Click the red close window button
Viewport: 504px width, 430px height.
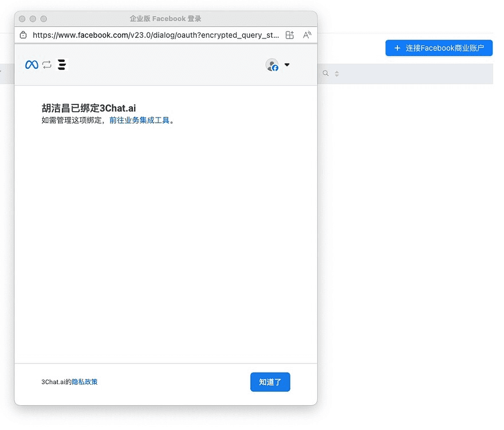22,19
